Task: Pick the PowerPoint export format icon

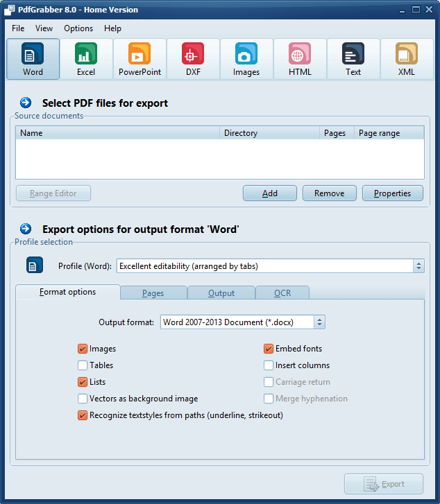Action: pyautogui.click(x=139, y=59)
